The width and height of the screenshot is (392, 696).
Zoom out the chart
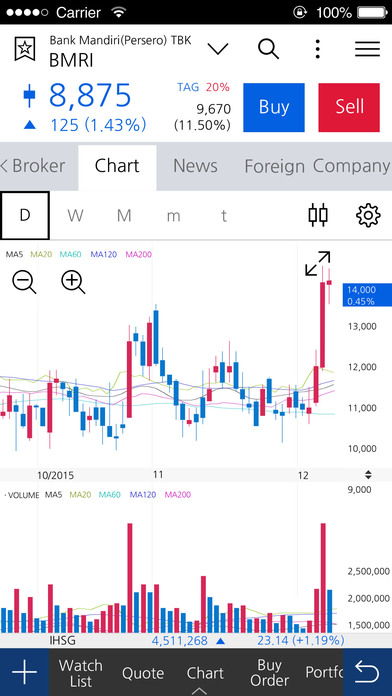[x=24, y=282]
